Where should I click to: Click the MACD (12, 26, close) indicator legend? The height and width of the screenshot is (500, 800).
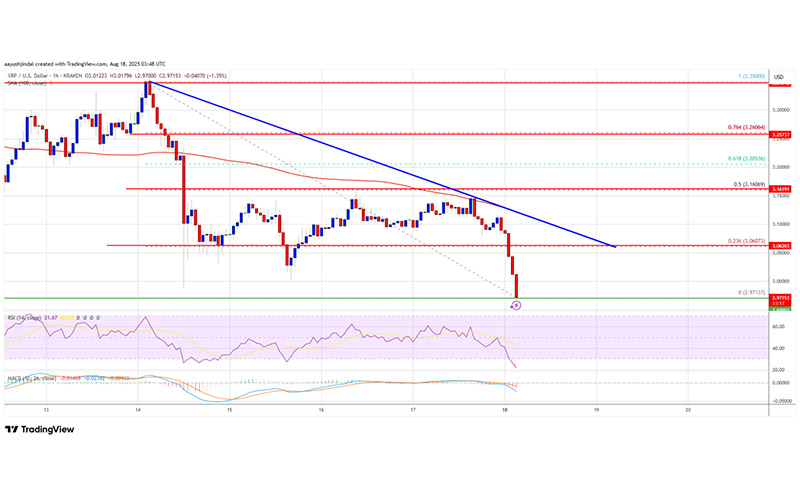(32, 379)
